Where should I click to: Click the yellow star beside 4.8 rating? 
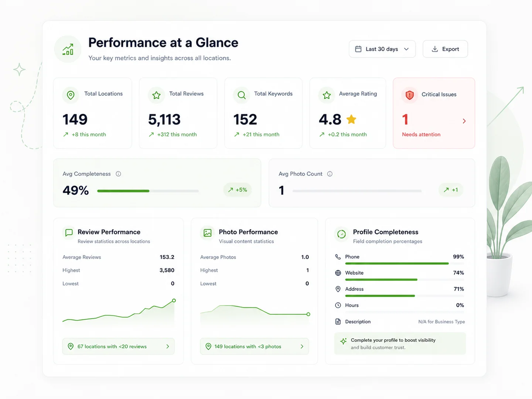point(351,119)
